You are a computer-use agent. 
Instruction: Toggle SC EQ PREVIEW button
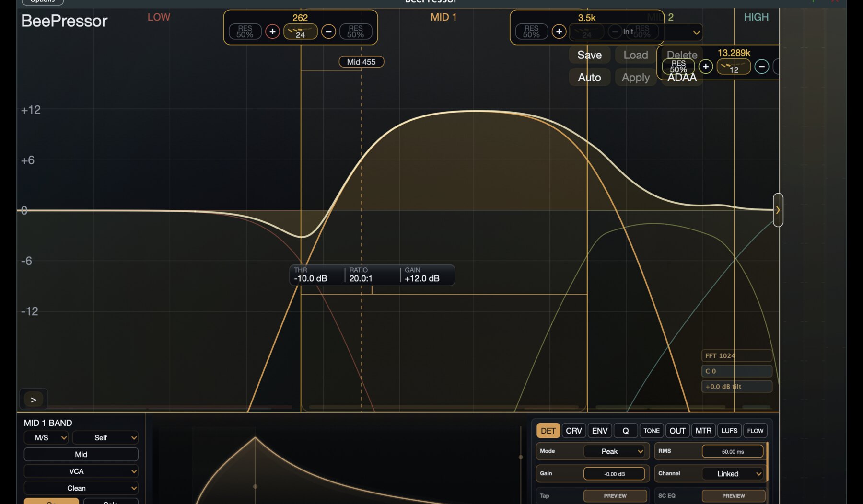[733, 496]
